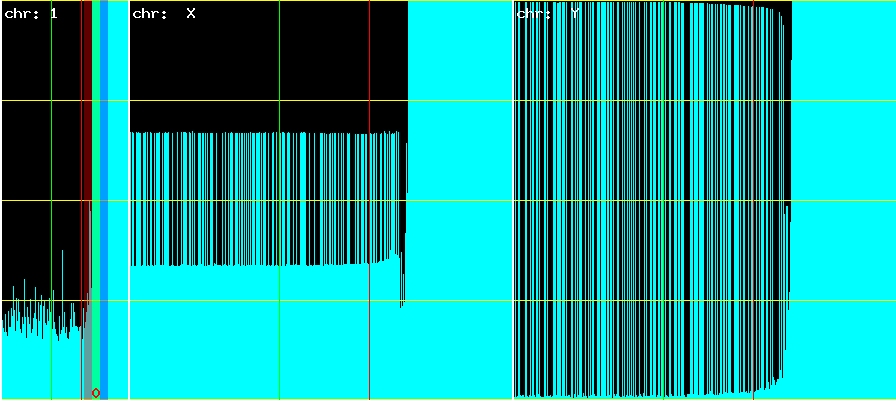Image resolution: width=896 pixels, height=400 pixels.
Task: Click the lowest yellow horizontal threshold line
Action: coord(450,300)
